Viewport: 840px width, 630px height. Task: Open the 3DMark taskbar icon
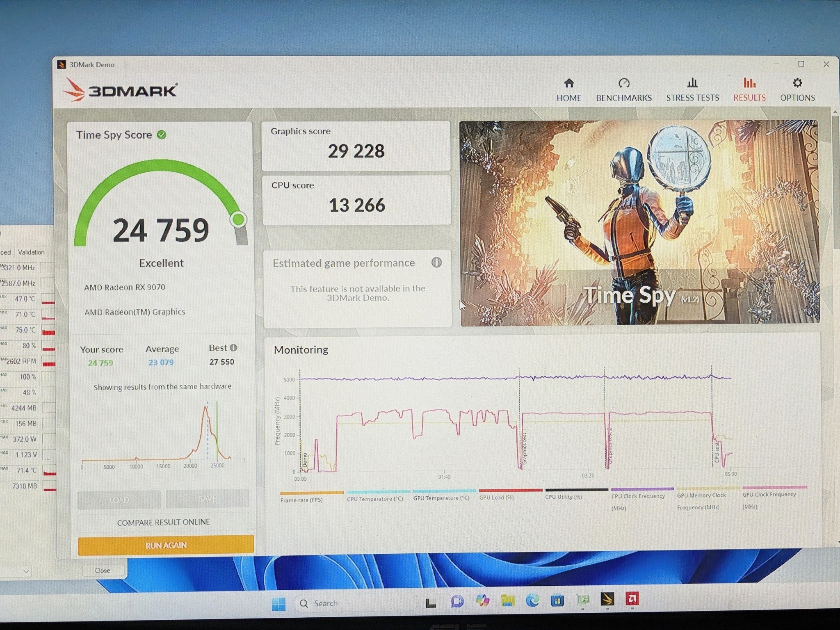coord(607,600)
